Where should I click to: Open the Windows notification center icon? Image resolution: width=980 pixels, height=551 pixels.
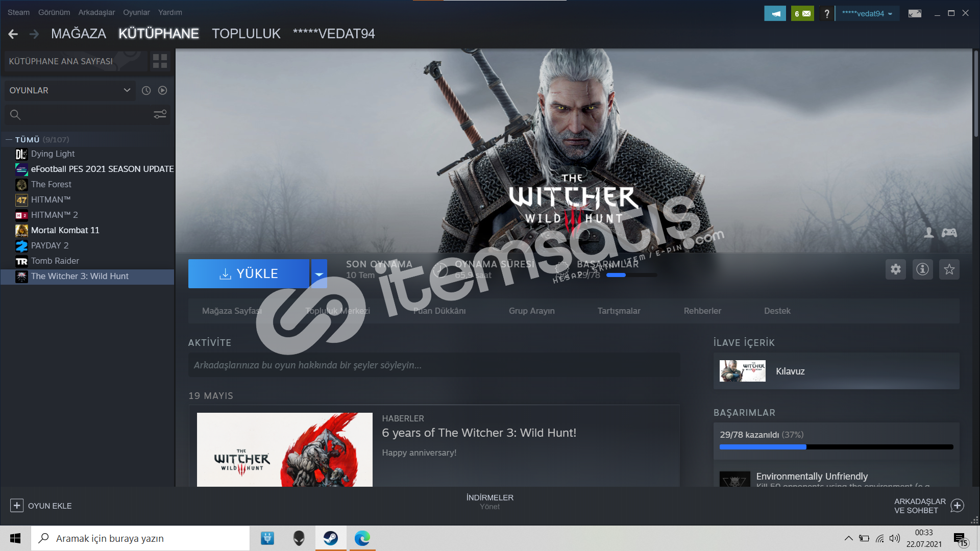pos(961,539)
